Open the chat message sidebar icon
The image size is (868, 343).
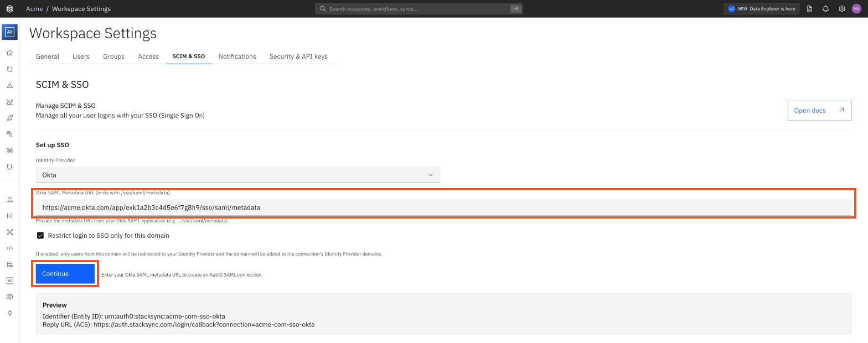[9, 297]
